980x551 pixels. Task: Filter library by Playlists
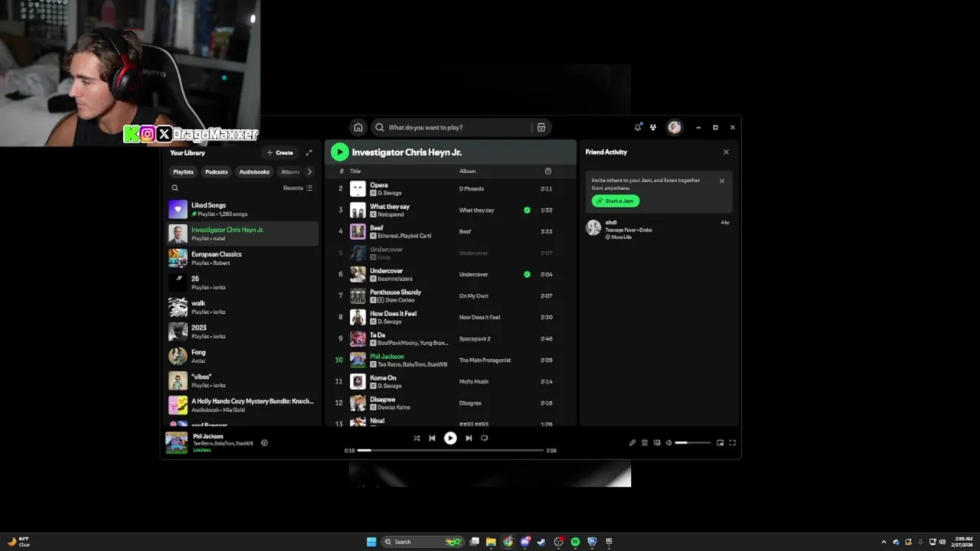[x=183, y=171]
